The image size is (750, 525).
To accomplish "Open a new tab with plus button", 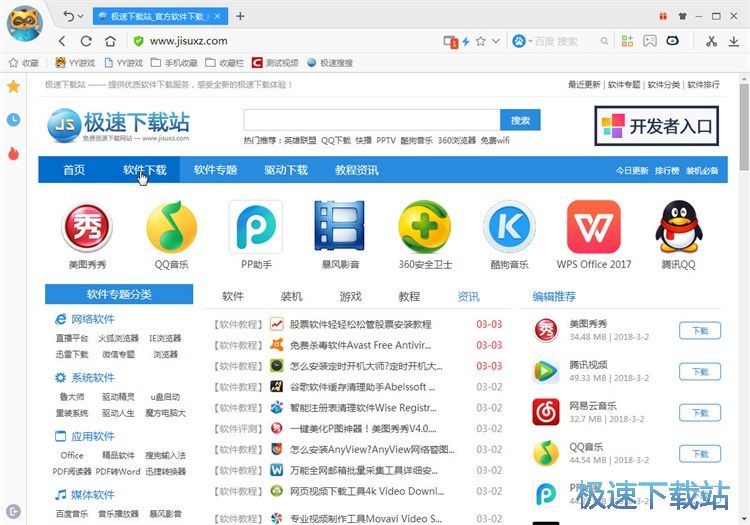I will point(240,16).
